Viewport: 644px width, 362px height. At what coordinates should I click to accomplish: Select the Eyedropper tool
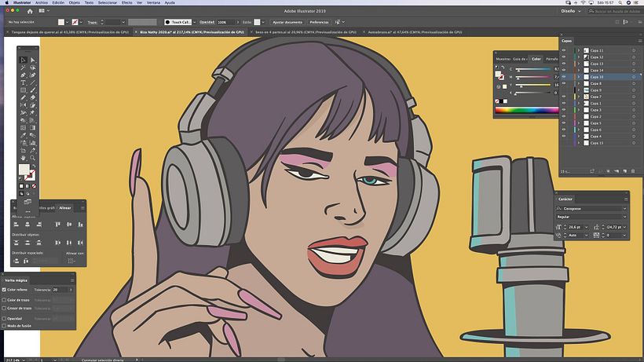tap(23, 135)
